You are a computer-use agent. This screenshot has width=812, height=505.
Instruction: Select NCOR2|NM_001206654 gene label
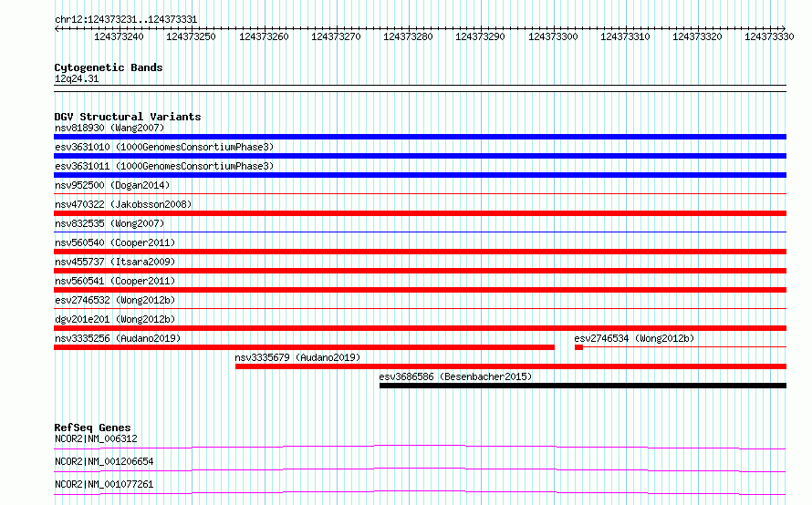[104, 461]
